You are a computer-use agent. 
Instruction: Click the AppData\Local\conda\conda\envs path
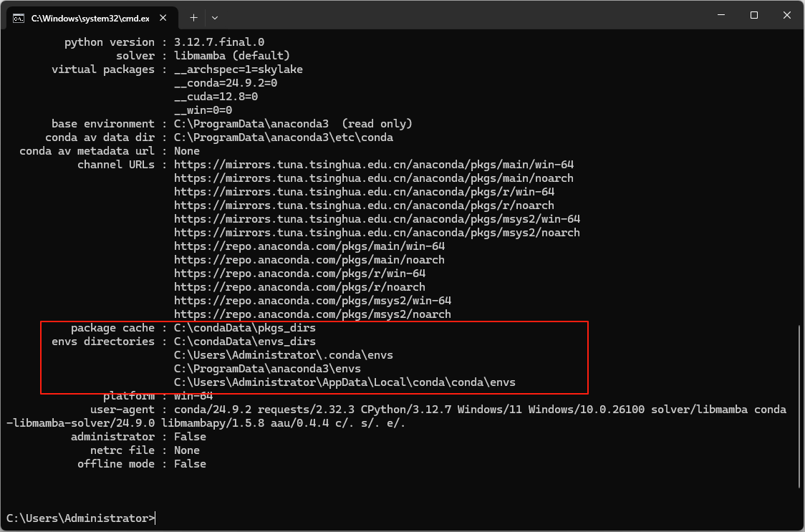point(344,382)
